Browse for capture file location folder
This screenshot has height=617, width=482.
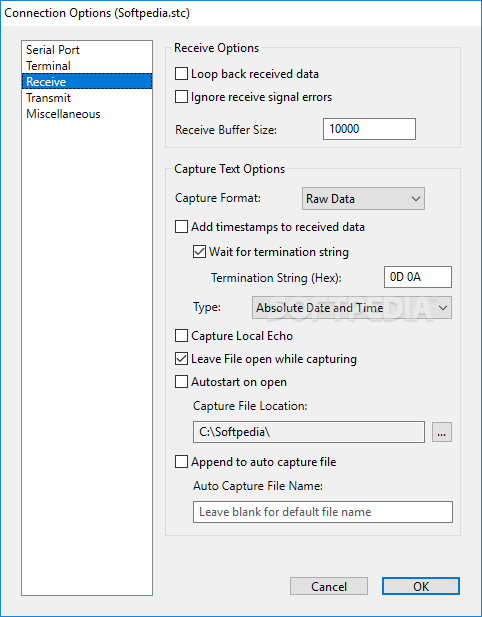pyautogui.click(x=441, y=432)
